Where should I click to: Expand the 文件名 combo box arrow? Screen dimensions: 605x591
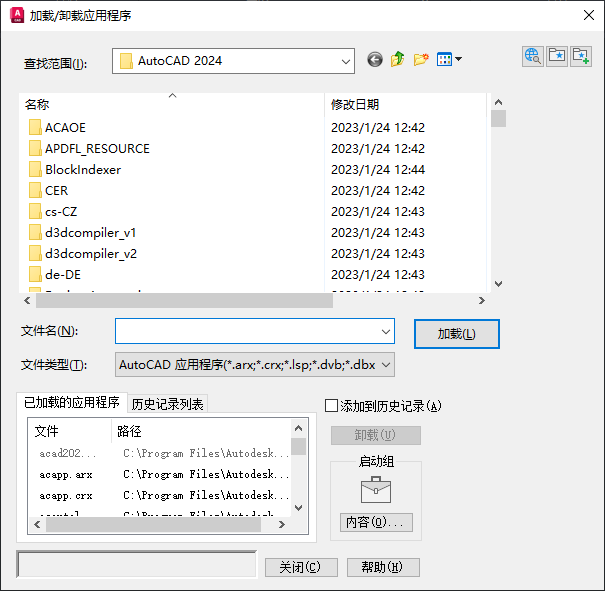pyautogui.click(x=385, y=331)
